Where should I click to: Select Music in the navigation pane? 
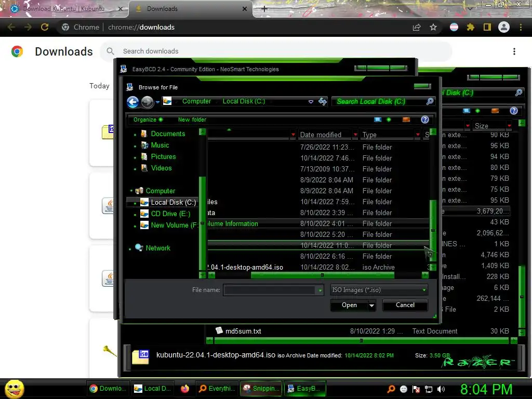[x=160, y=145]
